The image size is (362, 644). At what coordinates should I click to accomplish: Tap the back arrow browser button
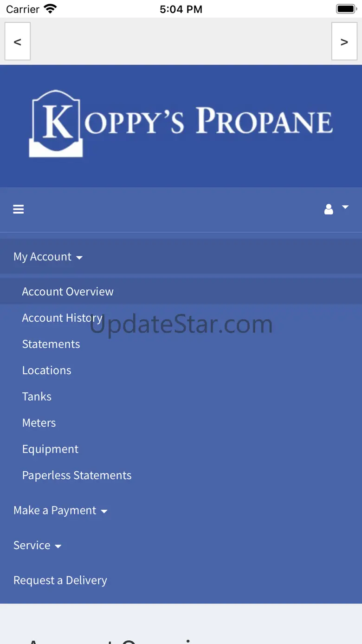18,41
